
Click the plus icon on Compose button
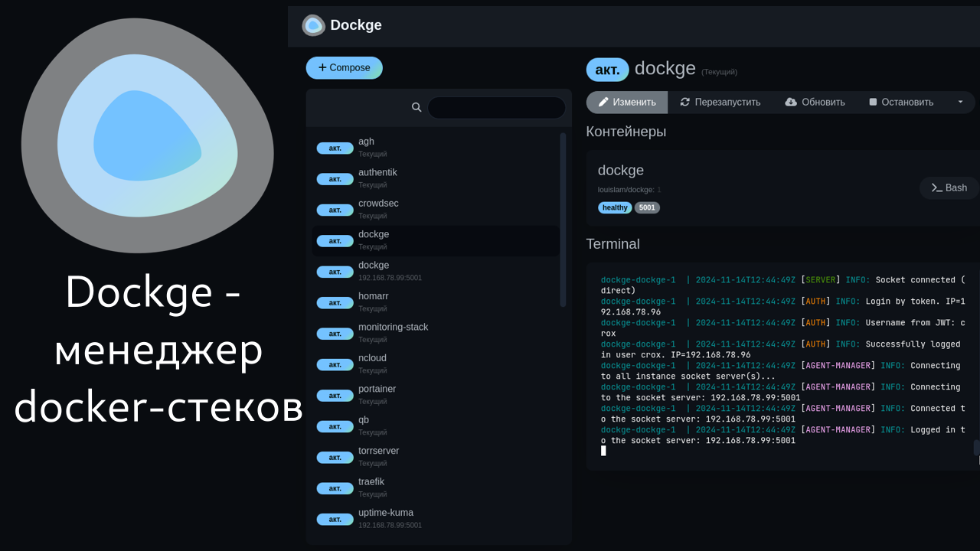pos(324,67)
